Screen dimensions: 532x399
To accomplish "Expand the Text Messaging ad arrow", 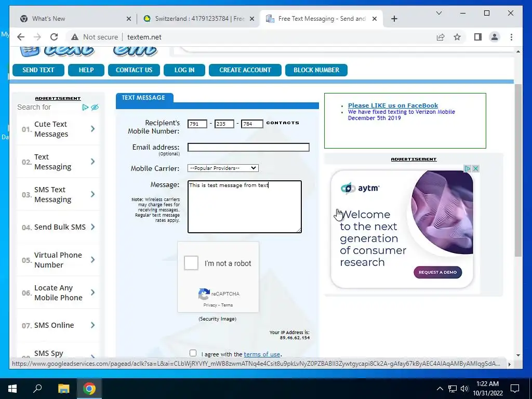I will 92,162.
